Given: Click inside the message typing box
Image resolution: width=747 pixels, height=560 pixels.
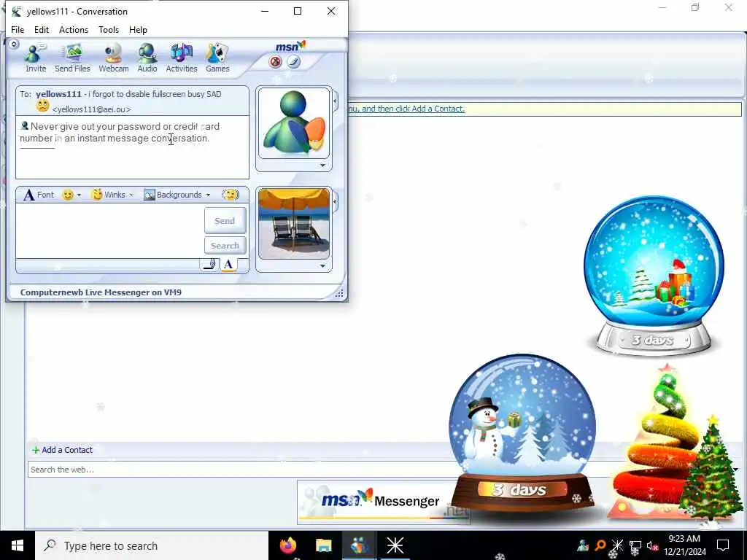Looking at the screenshot, I should (x=109, y=231).
